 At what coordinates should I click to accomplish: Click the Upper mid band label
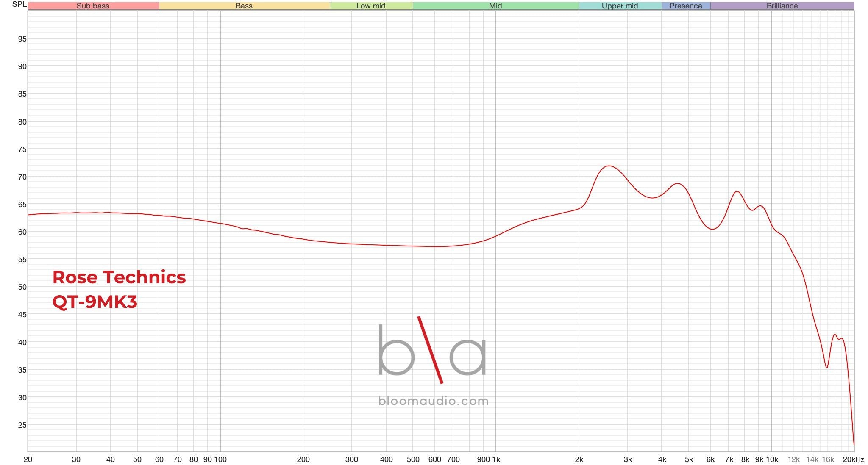(x=620, y=6)
